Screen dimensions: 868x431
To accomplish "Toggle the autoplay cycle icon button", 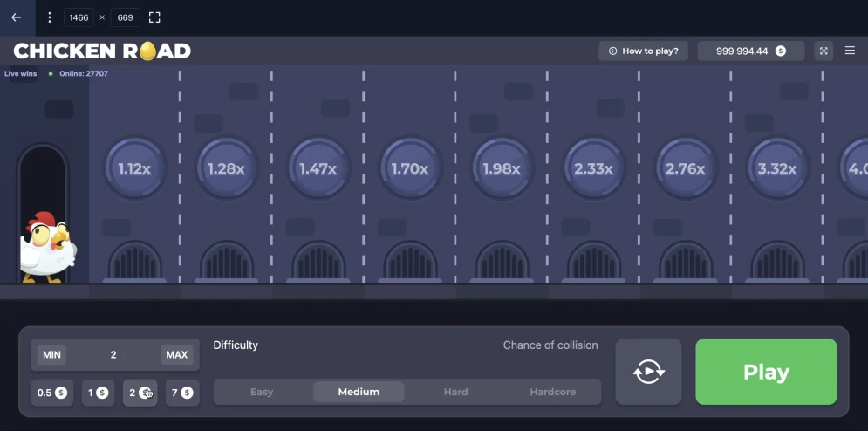I will 649,372.
